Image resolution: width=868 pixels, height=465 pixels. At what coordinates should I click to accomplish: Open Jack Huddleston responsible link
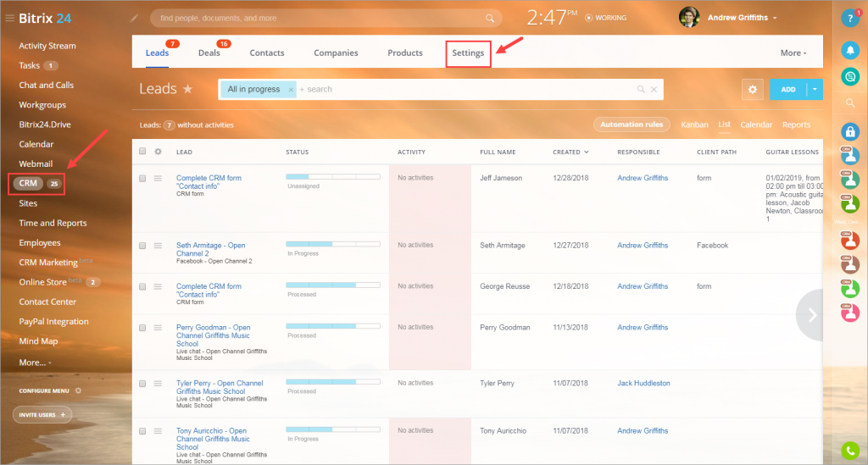643,383
